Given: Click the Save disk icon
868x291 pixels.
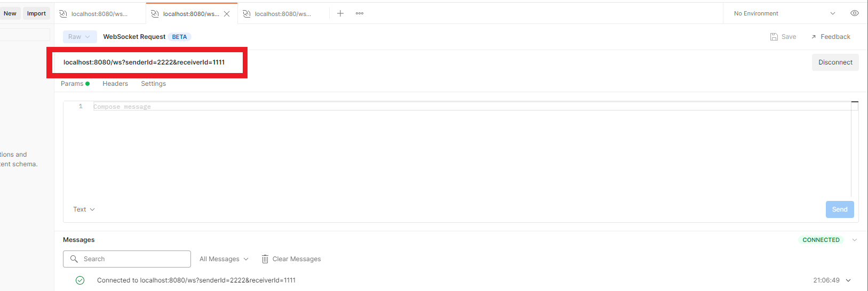Looking at the screenshot, I should point(774,37).
